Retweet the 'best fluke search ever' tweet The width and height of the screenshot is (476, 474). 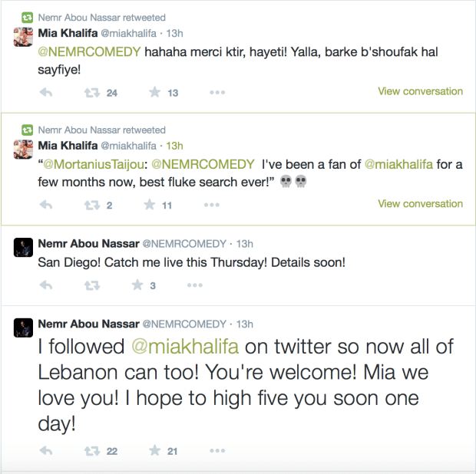[92, 206]
